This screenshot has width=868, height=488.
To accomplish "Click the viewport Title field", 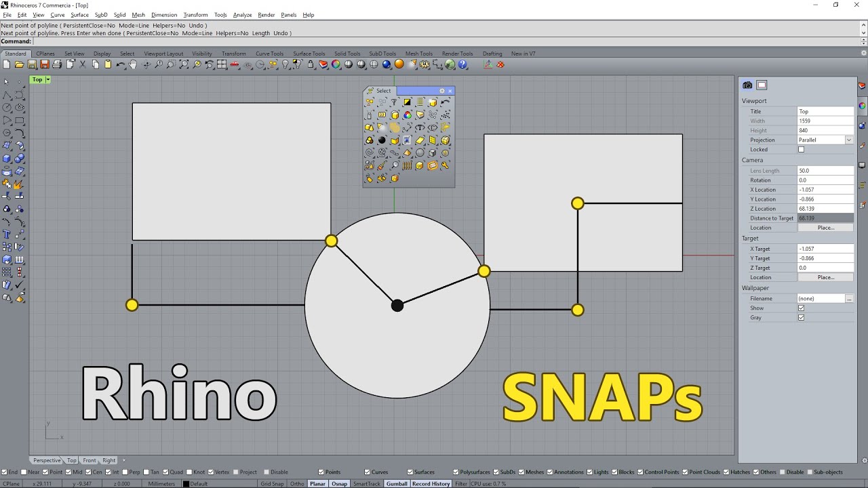I will point(825,111).
